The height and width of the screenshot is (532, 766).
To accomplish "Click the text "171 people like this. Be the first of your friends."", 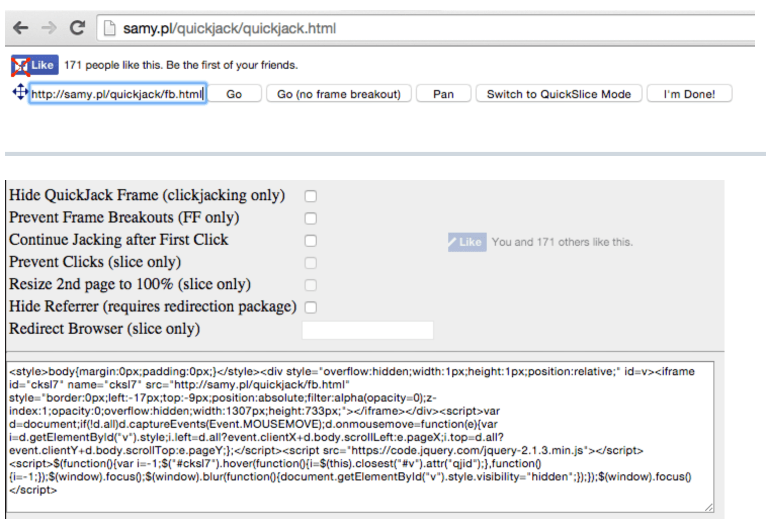I will pos(181,65).
